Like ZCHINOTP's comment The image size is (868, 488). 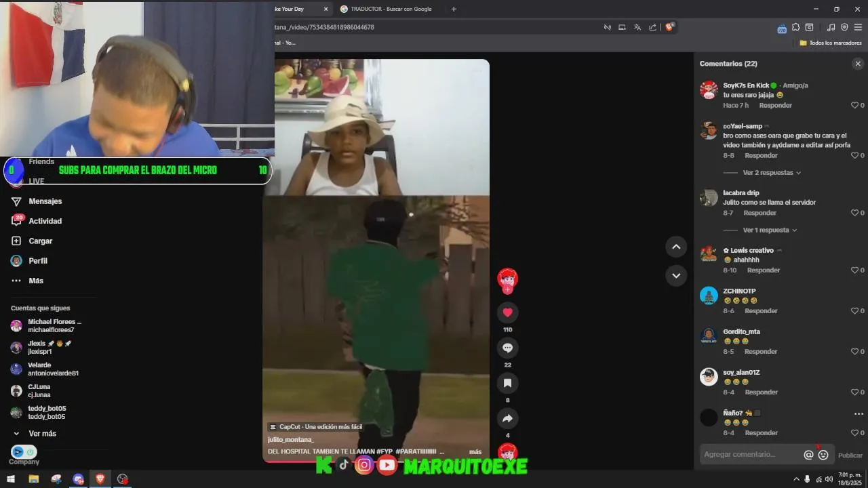855,310
